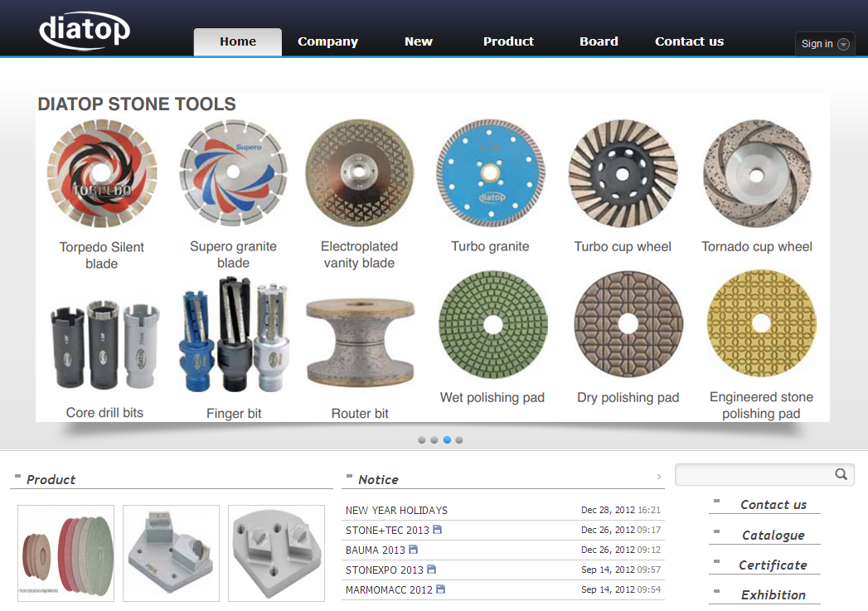Image resolution: width=868 pixels, height=611 pixels.
Task: Click the grinding wheels thumbnail under Product
Action: coord(65,553)
